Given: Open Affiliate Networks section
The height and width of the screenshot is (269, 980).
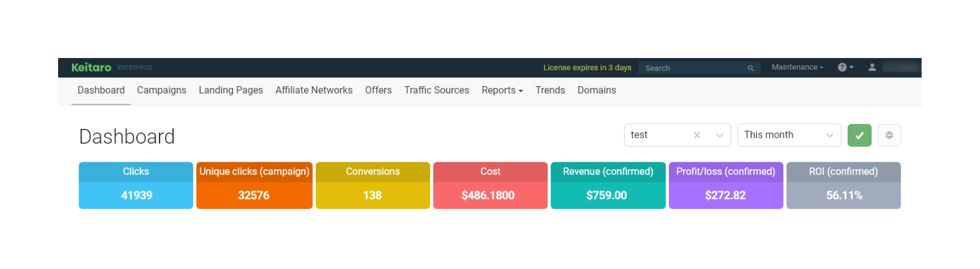Looking at the screenshot, I should click(x=314, y=90).
